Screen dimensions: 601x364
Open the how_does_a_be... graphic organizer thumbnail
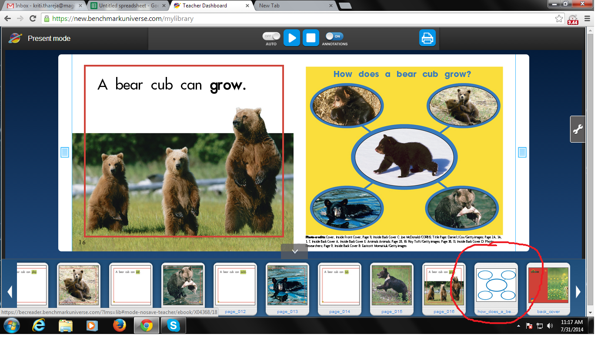(x=496, y=289)
